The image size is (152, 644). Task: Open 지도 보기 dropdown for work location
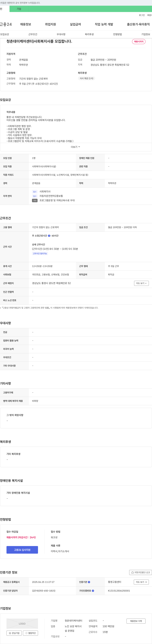click(x=142, y=283)
